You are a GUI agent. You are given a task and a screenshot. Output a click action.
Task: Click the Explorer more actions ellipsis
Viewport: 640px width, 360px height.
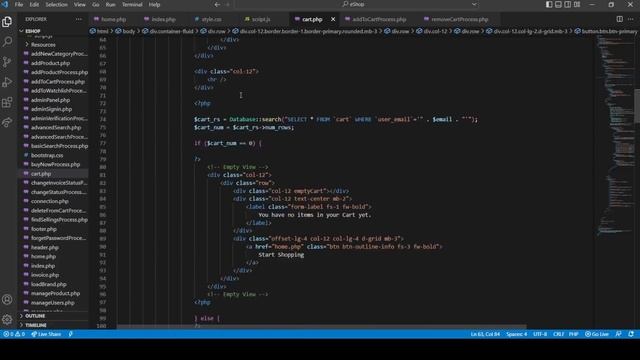(78, 19)
